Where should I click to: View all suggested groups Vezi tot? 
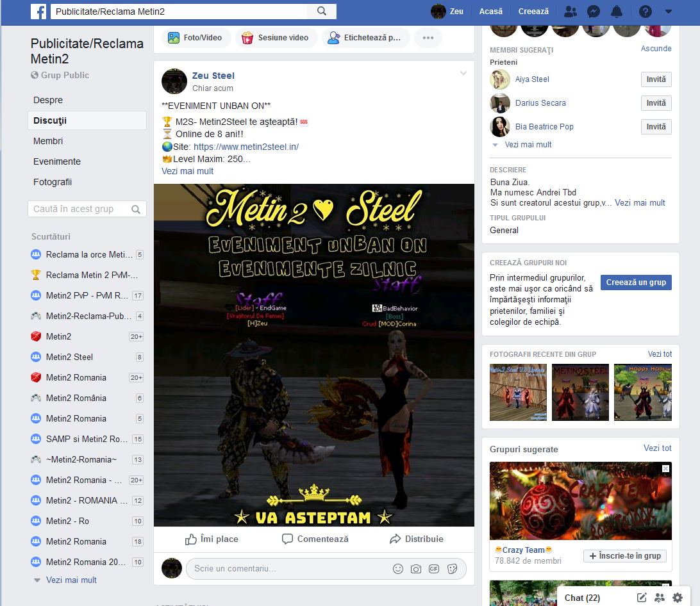coord(657,448)
